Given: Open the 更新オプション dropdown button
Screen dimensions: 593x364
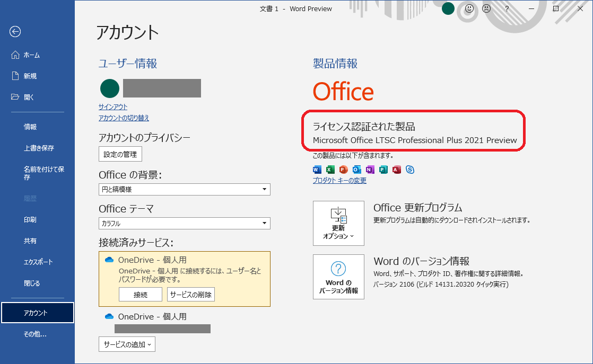Looking at the screenshot, I should 338,223.
